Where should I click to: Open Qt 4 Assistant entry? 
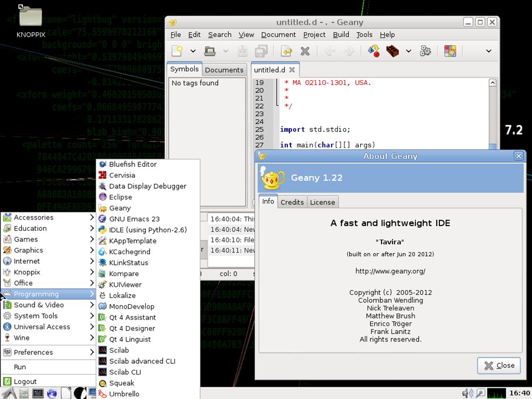click(x=148, y=317)
